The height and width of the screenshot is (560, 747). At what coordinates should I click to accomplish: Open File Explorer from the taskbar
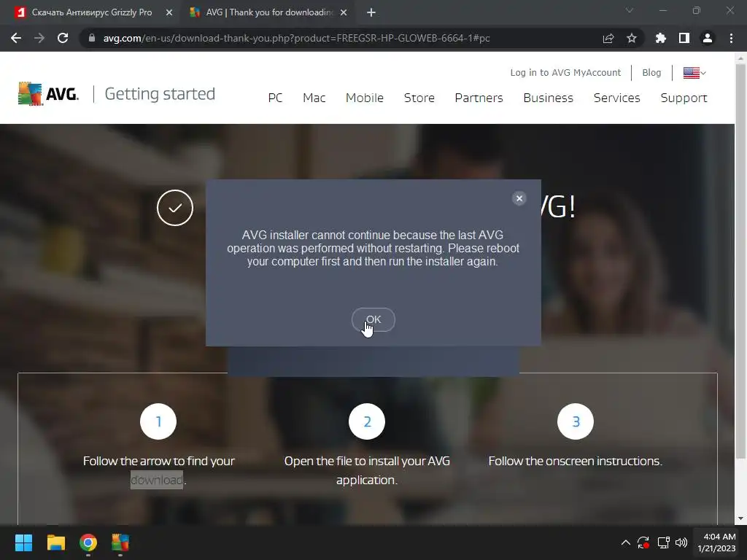pos(55,542)
